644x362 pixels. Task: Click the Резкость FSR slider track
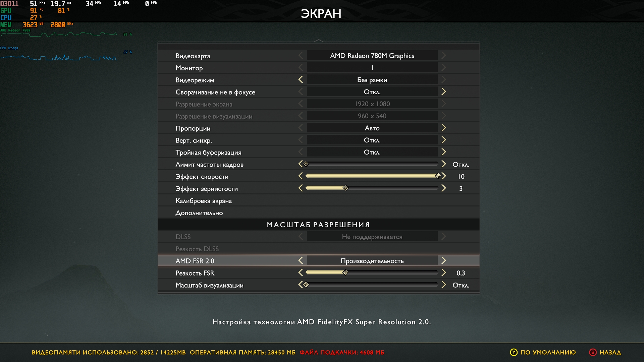click(372, 273)
